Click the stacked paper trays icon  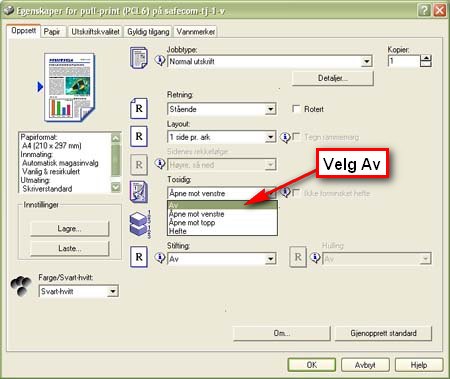pyautogui.click(x=140, y=224)
